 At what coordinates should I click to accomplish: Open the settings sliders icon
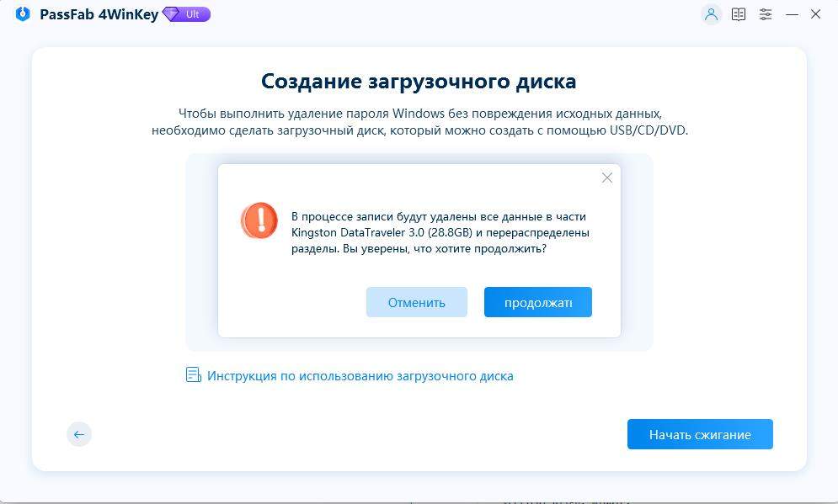coord(766,14)
